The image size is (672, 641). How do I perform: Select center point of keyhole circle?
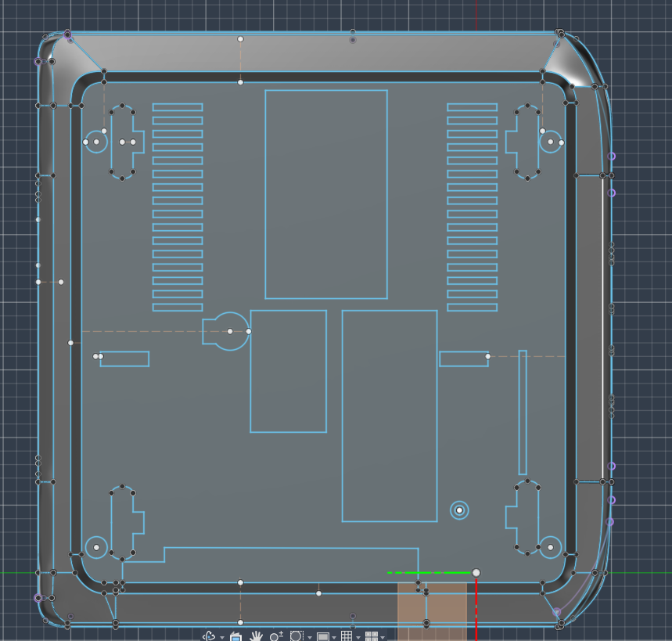pyautogui.click(x=230, y=331)
